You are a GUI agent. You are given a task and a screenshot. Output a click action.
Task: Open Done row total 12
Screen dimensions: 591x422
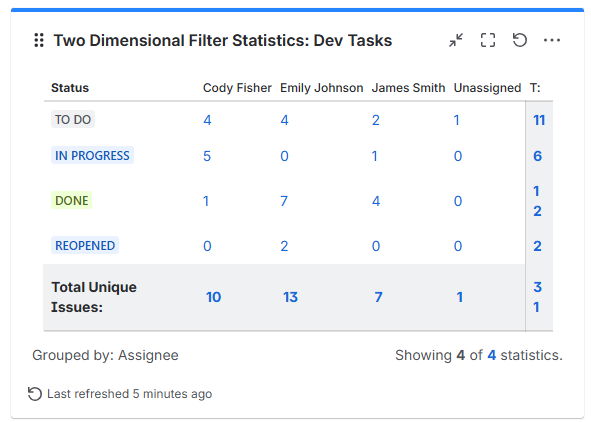point(537,201)
